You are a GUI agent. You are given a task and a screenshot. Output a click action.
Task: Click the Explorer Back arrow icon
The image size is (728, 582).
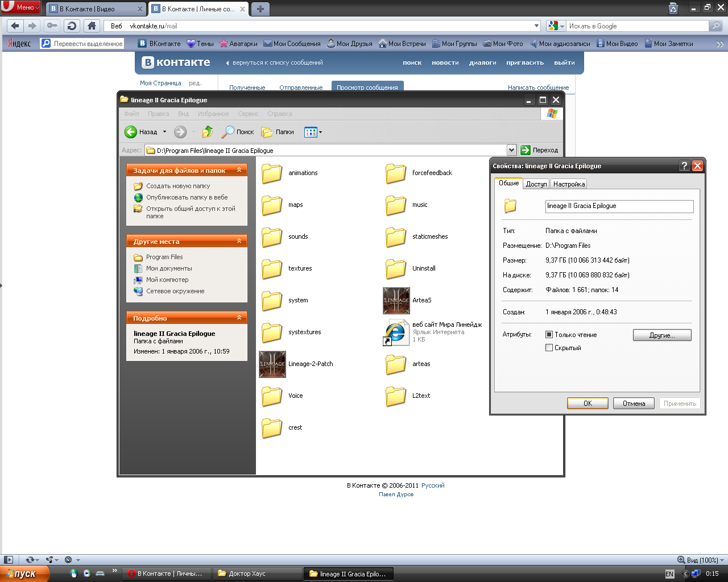(x=131, y=132)
